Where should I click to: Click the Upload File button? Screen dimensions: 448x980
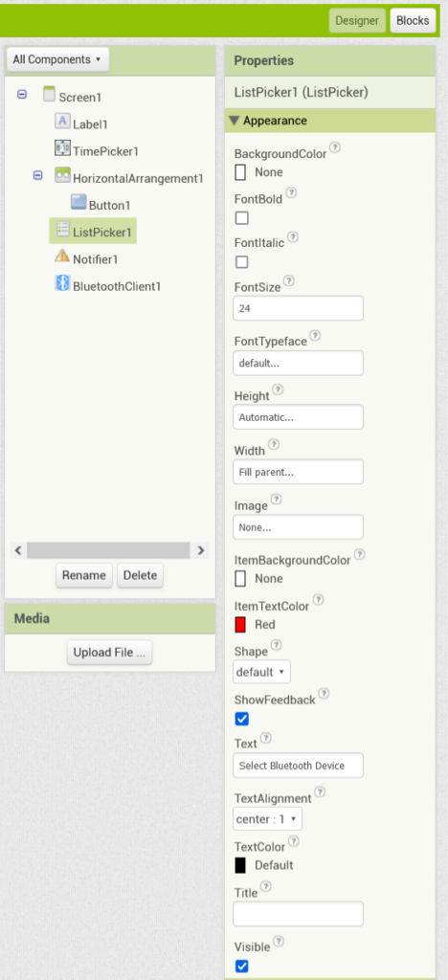(109, 653)
